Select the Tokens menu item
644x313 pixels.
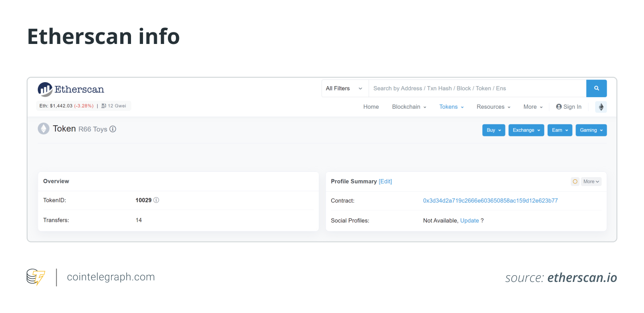(449, 107)
